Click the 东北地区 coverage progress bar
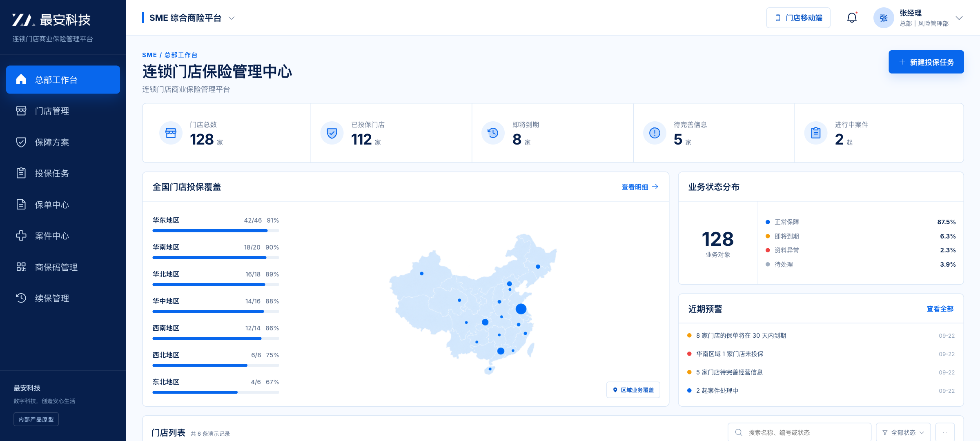 216,392
